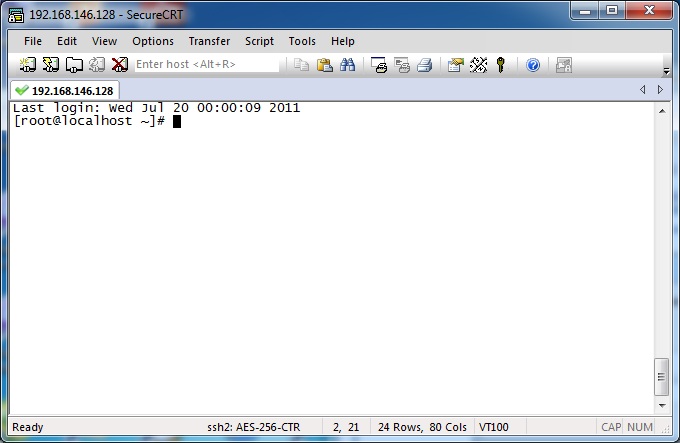Click the CAP indicator in status bar
Screen dimensions: 680x443
[x=611, y=427]
